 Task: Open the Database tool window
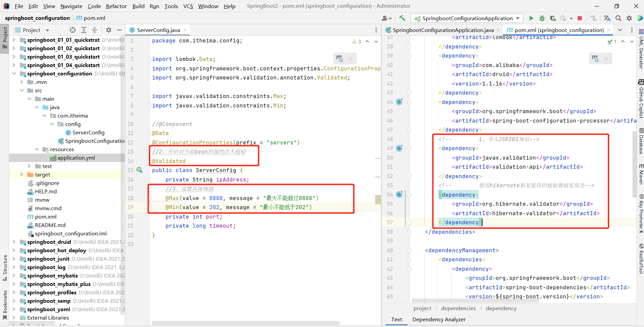pos(641,141)
